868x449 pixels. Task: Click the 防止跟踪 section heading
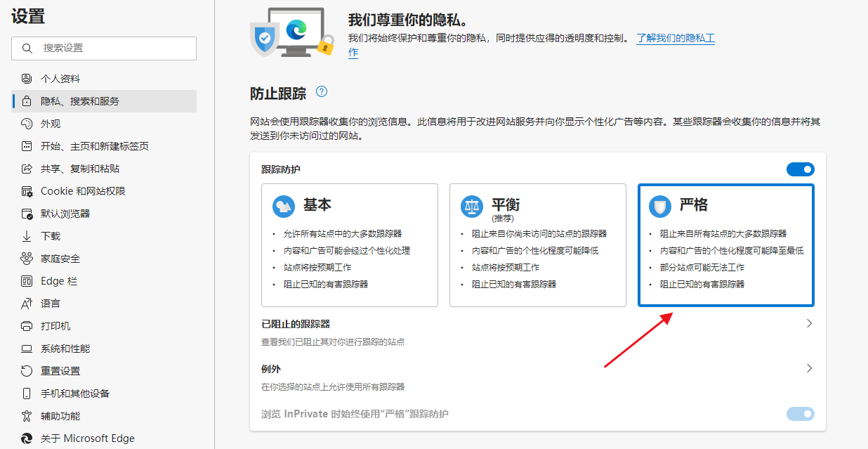278,93
